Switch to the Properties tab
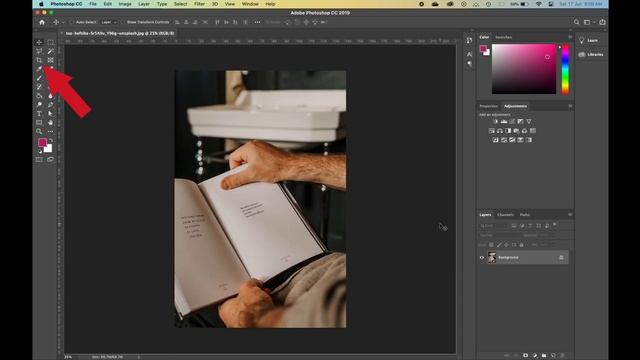Viewport: 640px width, 360px height. tap(489, 106)
